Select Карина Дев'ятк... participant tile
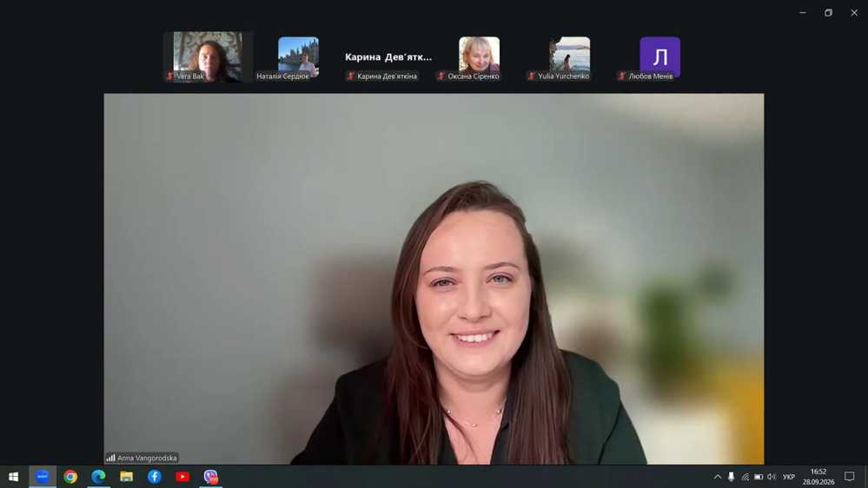The height and width of the screenshot is (488, 868). 388,57
